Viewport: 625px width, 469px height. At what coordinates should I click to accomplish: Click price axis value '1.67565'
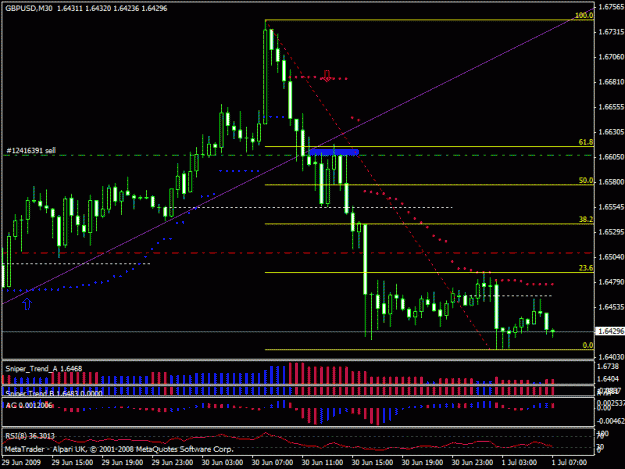[611, 7]
